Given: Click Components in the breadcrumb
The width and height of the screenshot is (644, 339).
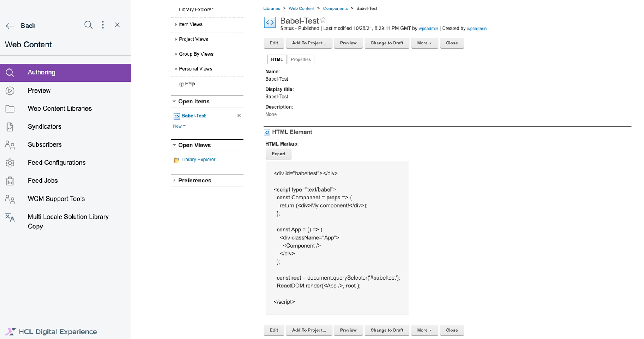Looking at the screenshot, I should (x=335, y=9).
